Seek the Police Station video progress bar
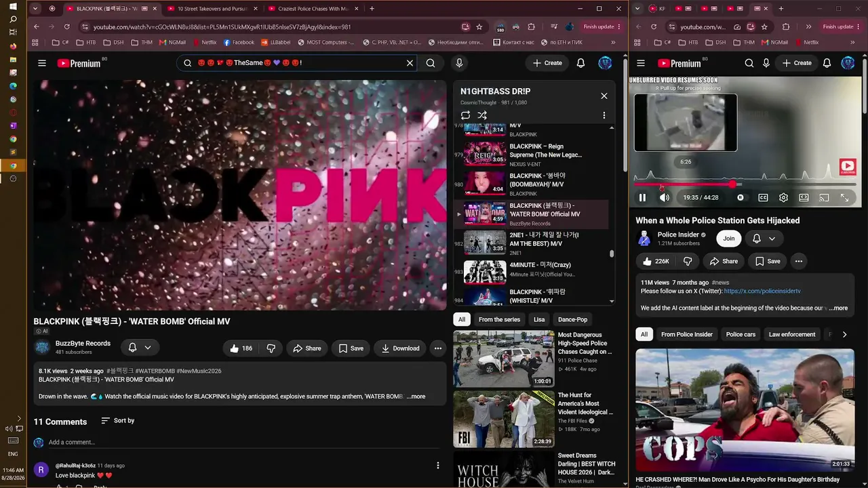868x488 pixels. pos(746,184)
